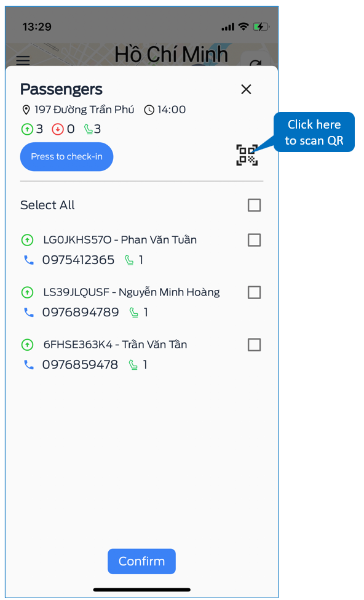Screen dimensions: 364x600
Task: Tap the phone icon for 0975412365
Action: pos(29,260)
